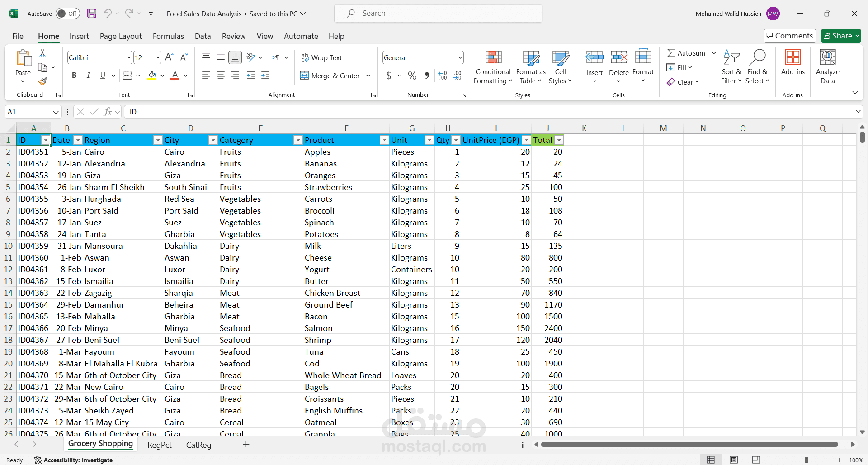Click the Decrease Indent icon
Image resolution: width=868 pixels, height=465 pixels.
[x=251, y=76]
